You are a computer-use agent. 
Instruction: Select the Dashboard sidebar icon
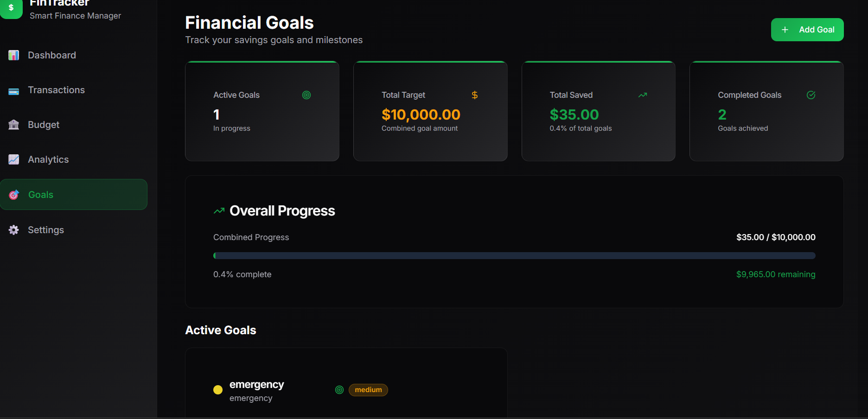coord(13,55)
